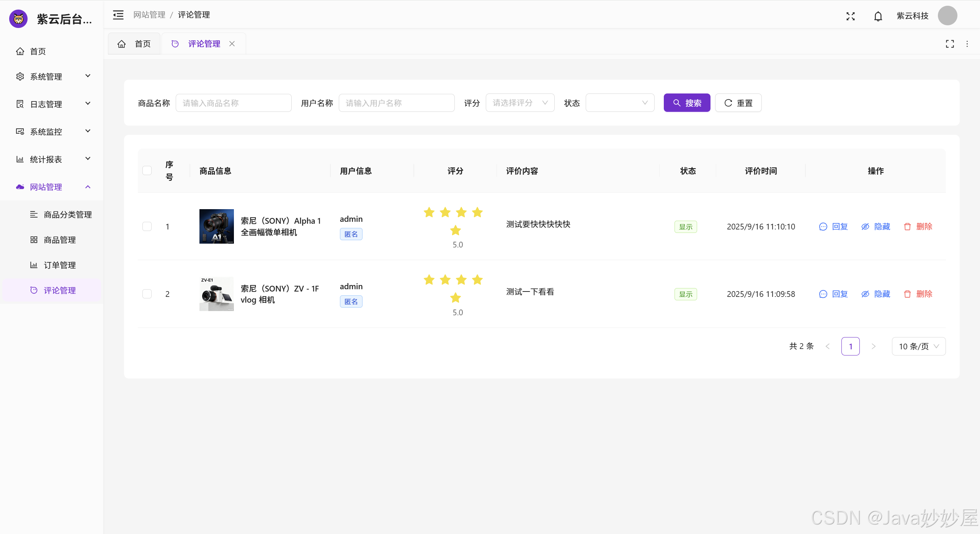The image size is (980, 534).
Task: Click comment text 测试要快快快快快
Action: [538, 224]
